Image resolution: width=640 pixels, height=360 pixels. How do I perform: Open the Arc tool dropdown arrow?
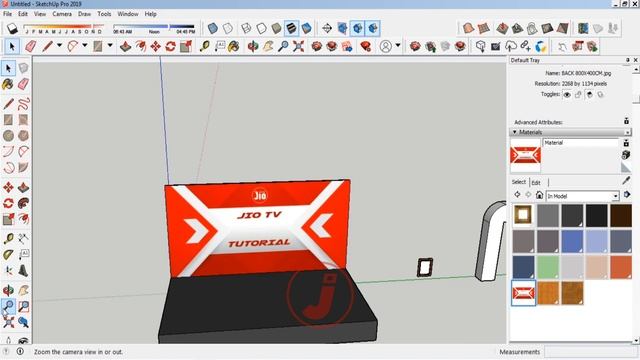pos(84,46)
